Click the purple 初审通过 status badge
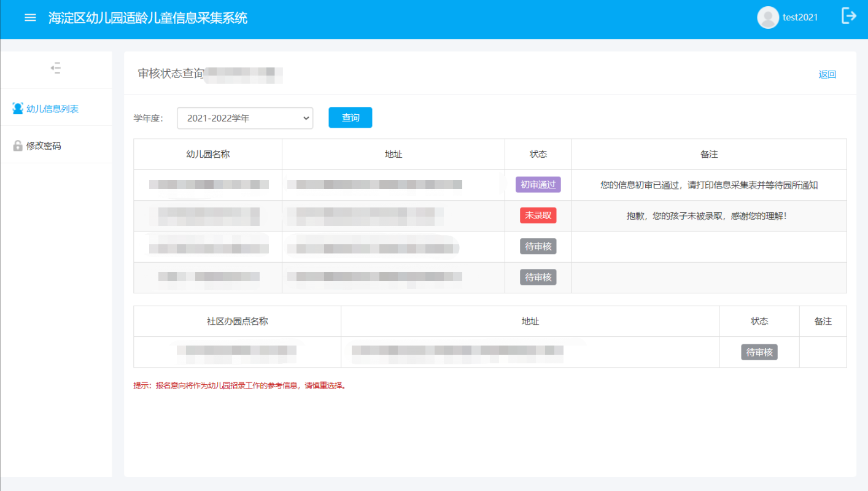This screenshot has width=868, height=491. click(x=538, y=185)
